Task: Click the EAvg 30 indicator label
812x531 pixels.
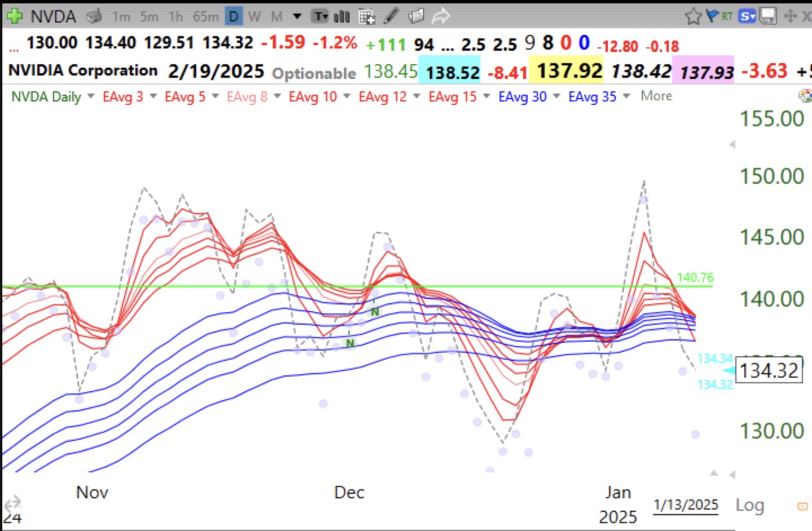Action: pyautogui.click(x=522, y=97)
